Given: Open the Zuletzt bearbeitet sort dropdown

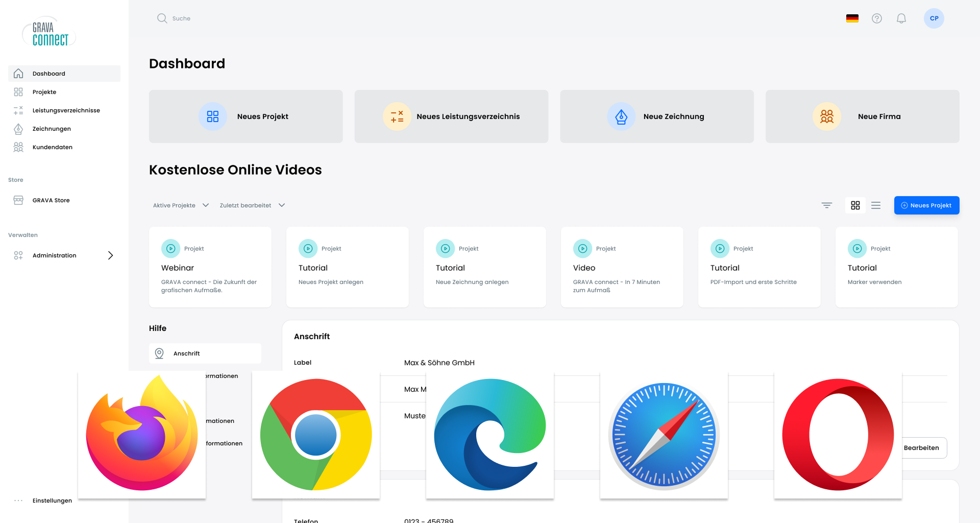Looking at the screenshot, I should pos(252,205).
